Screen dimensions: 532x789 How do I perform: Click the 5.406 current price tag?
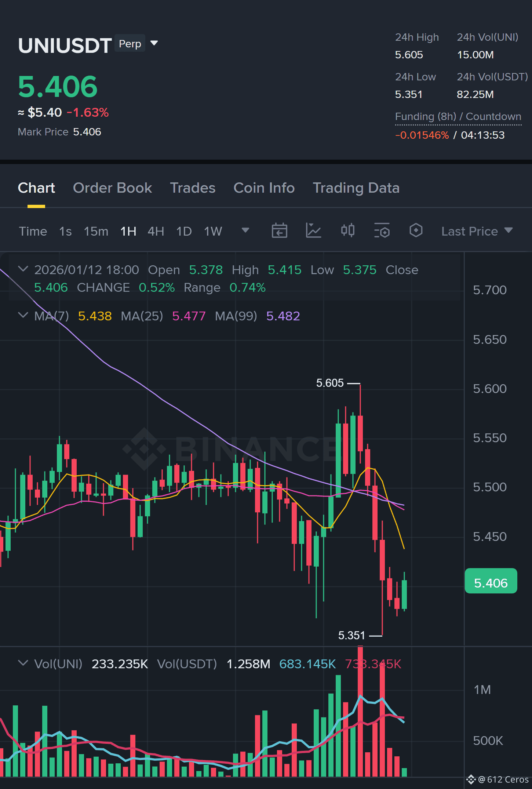[x=491, y=583]
